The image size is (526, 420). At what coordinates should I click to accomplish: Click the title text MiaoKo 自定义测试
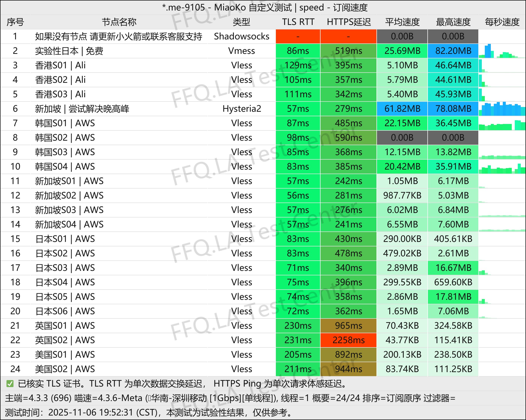click(x=253, y=7)
